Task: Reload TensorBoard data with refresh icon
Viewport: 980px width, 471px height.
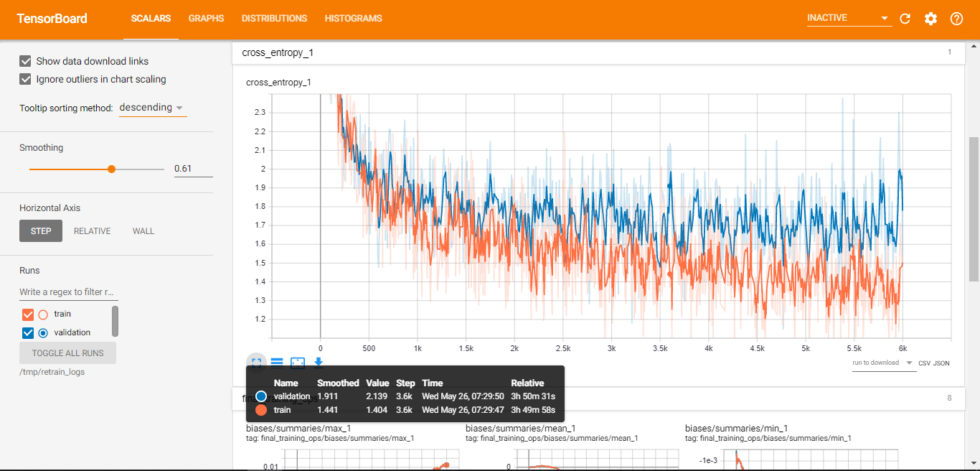Action: 905,19
